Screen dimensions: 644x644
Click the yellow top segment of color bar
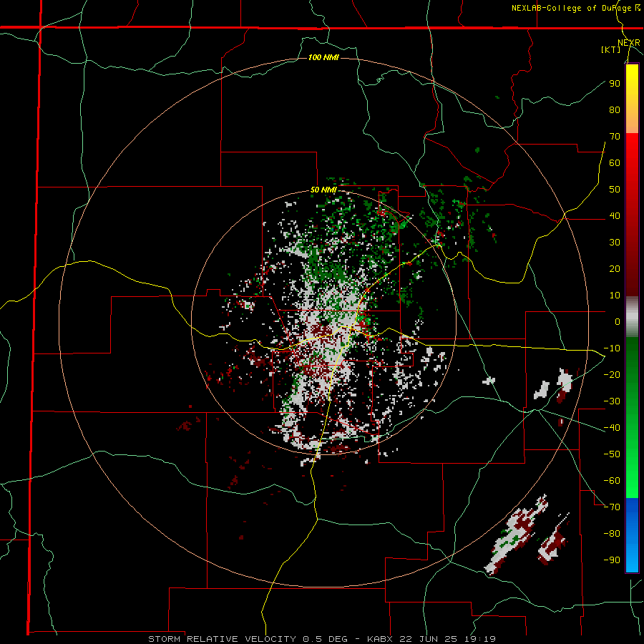[x=632, y=99]
